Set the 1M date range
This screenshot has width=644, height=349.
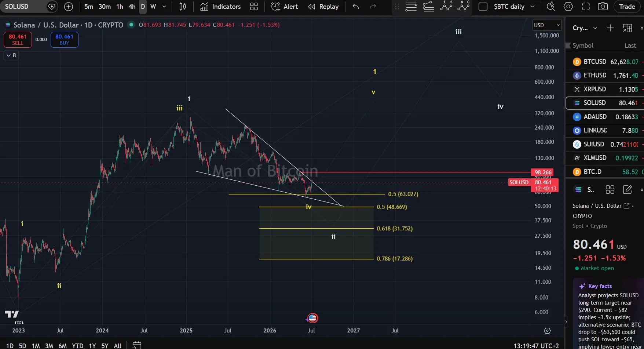[36, 346]
